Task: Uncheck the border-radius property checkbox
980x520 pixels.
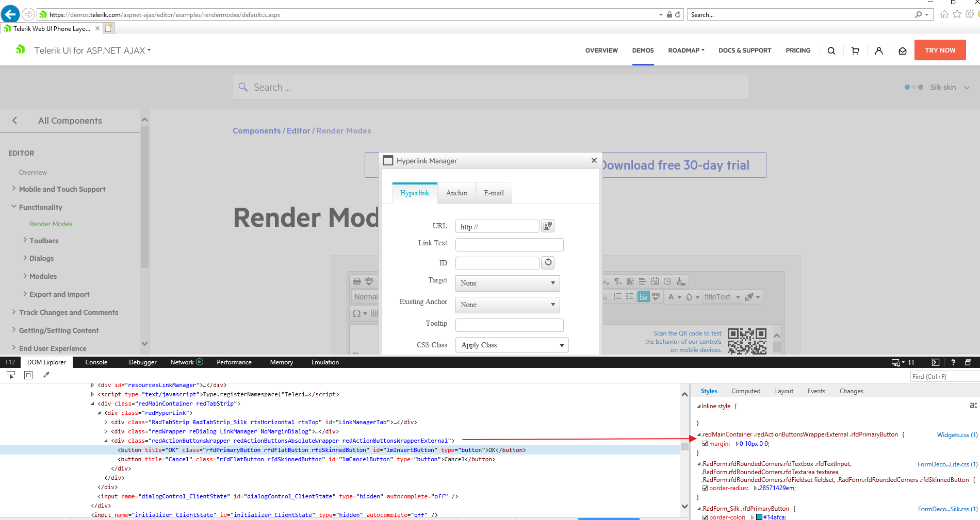Action: click(x=705, y=488)
